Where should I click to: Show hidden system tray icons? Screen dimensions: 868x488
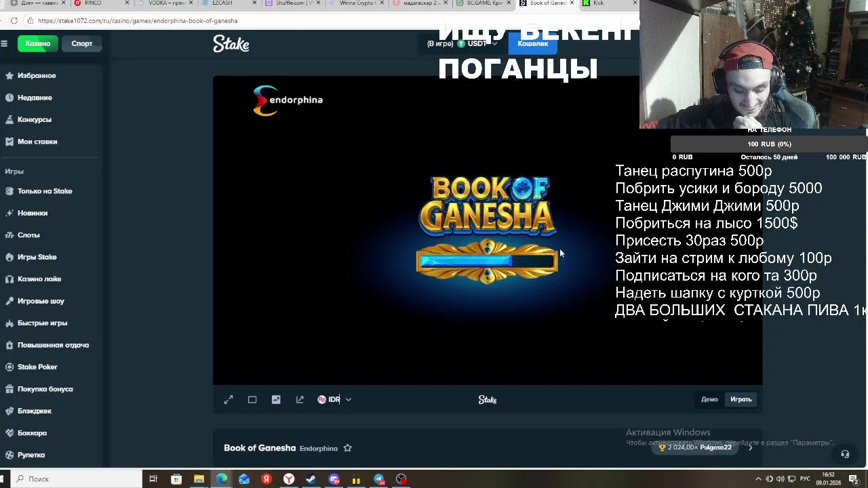pos(758,479)
